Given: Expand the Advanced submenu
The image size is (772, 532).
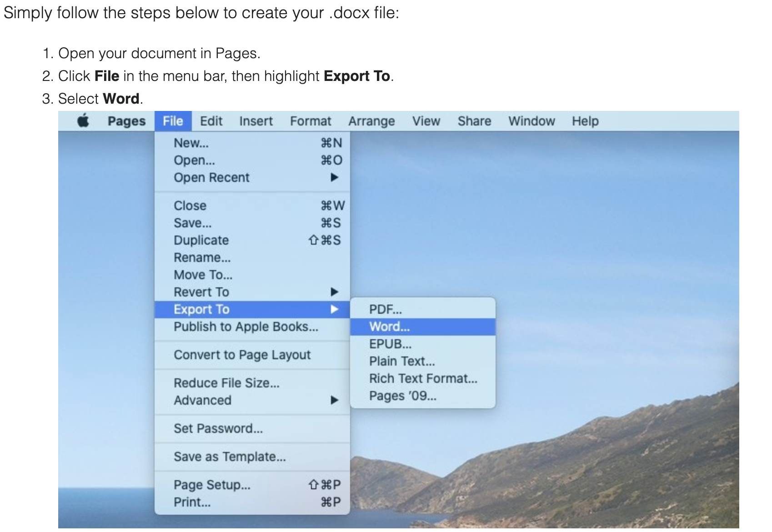Looking at the screenshot, I should pos(252,400).
